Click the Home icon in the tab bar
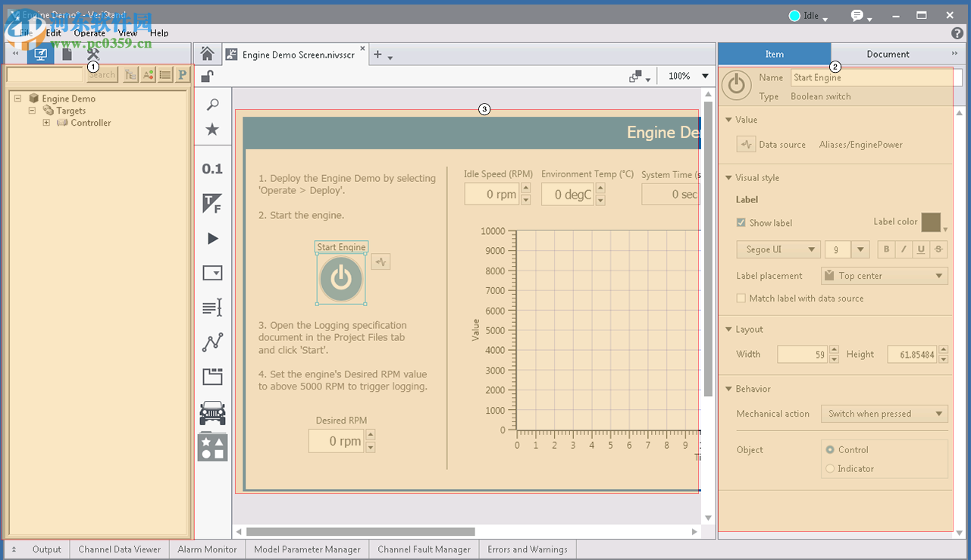Screen dimensions: 971x560 click(x=206, y=54)
